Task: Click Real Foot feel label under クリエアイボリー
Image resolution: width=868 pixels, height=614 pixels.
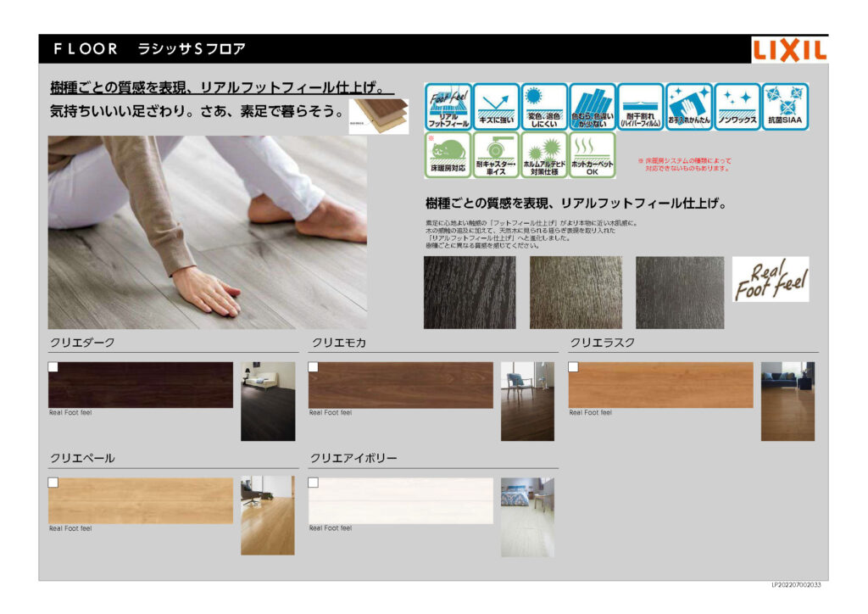Action: coord(331,528)
